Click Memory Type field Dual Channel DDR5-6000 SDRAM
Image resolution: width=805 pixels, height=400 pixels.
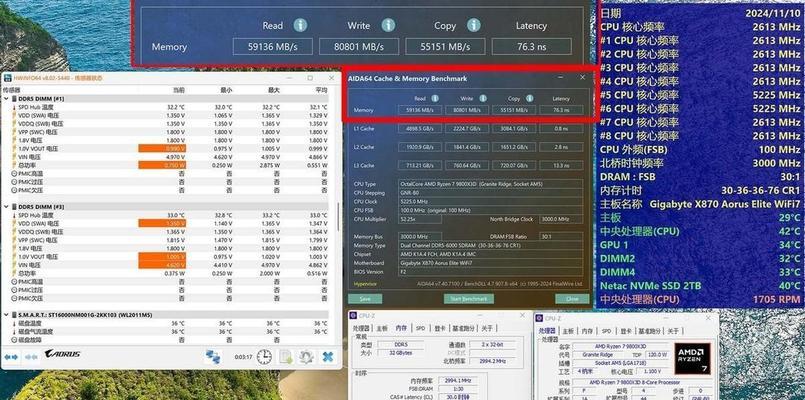tap(491, 245)
